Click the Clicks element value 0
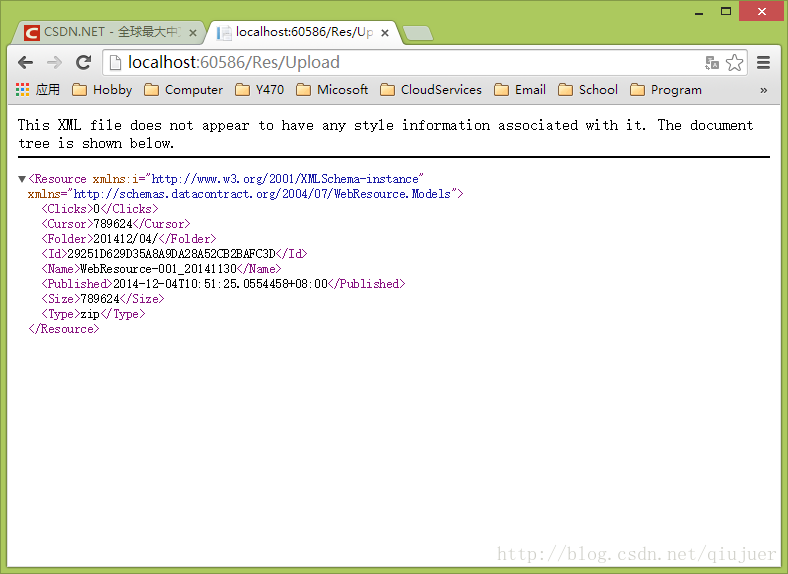 [x=96, y=209]
